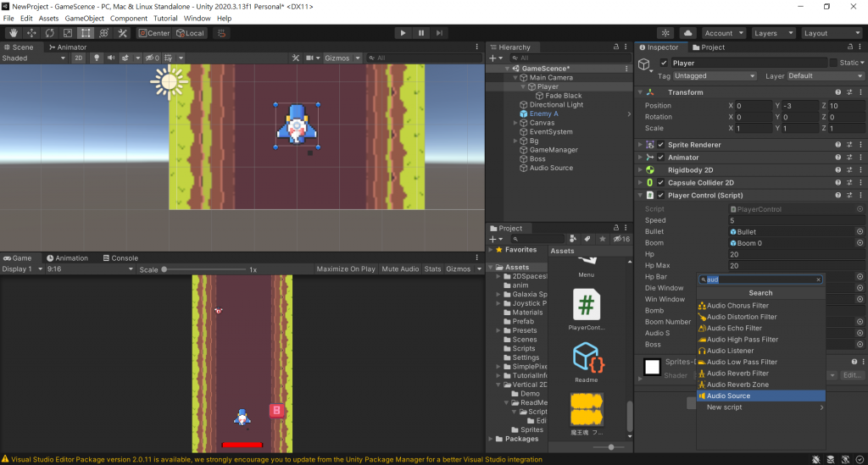Open Account dropdown
This screenshot has width=868, height=465.
723,33
